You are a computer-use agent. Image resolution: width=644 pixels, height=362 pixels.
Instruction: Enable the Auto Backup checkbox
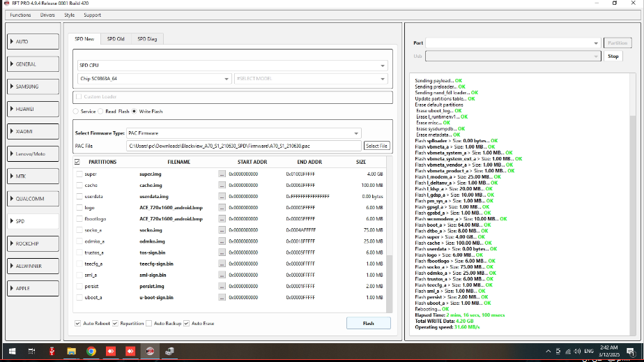(148, 324)
